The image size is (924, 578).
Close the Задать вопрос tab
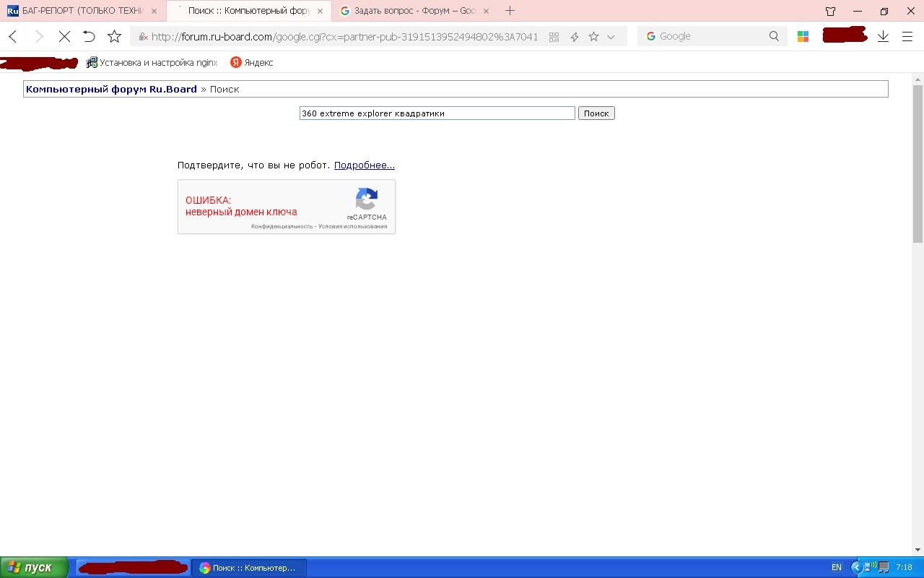click(x=486, y=11)
